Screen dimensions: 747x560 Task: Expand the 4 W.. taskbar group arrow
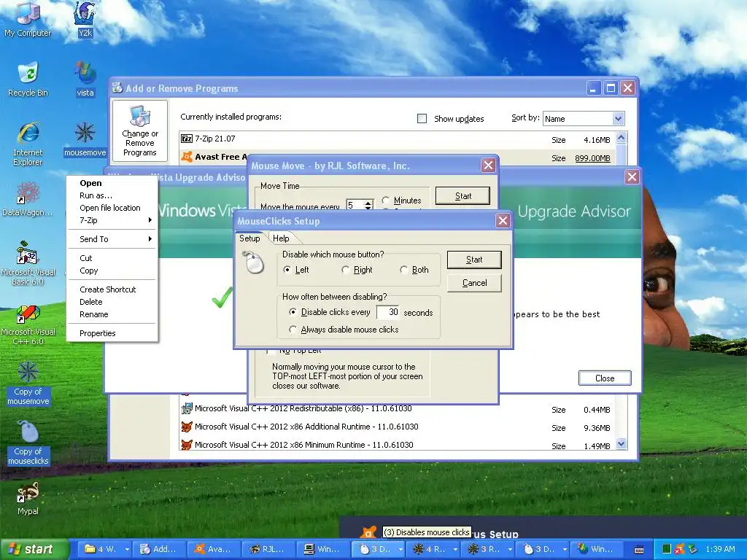click(x=127, y=550)
